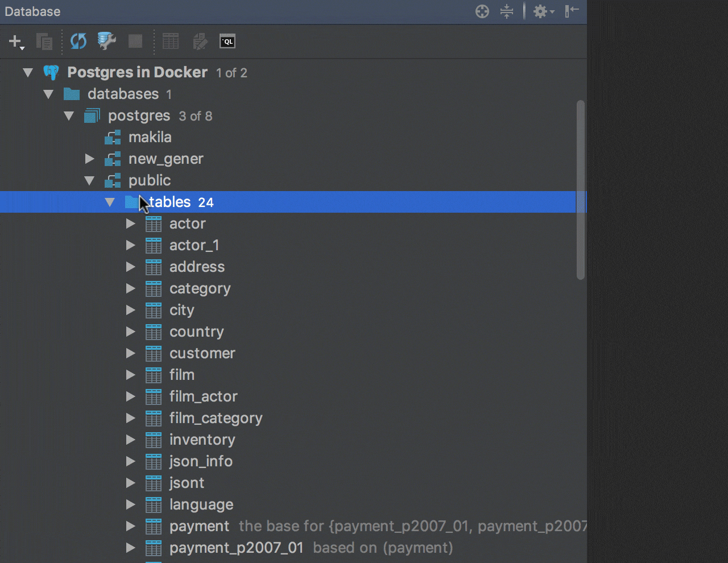Collapse all tree nodes using header icon
The image size is (728, 563).
click(507, 11)
